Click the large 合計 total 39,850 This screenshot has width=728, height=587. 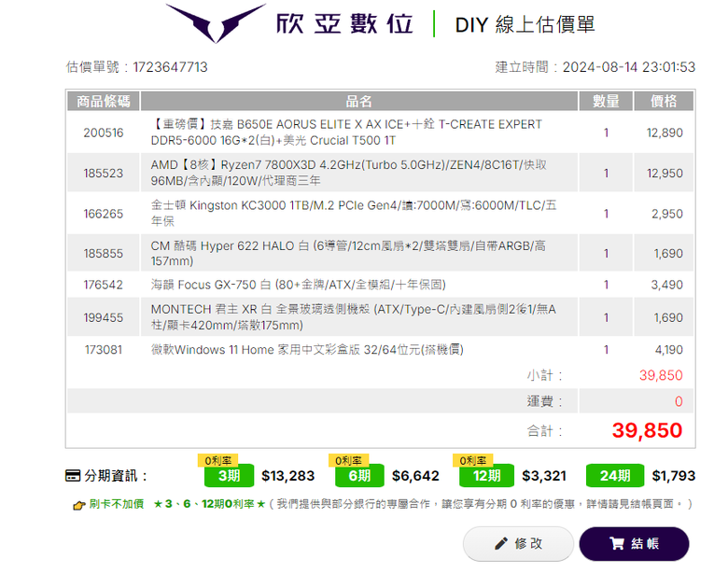(x=647, y=430)
